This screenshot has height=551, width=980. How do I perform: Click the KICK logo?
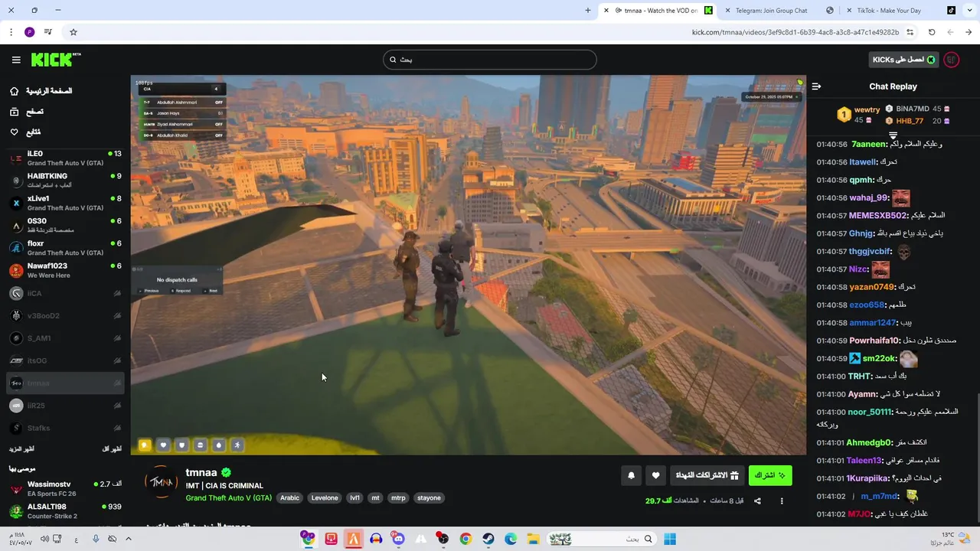click(55, 60)
